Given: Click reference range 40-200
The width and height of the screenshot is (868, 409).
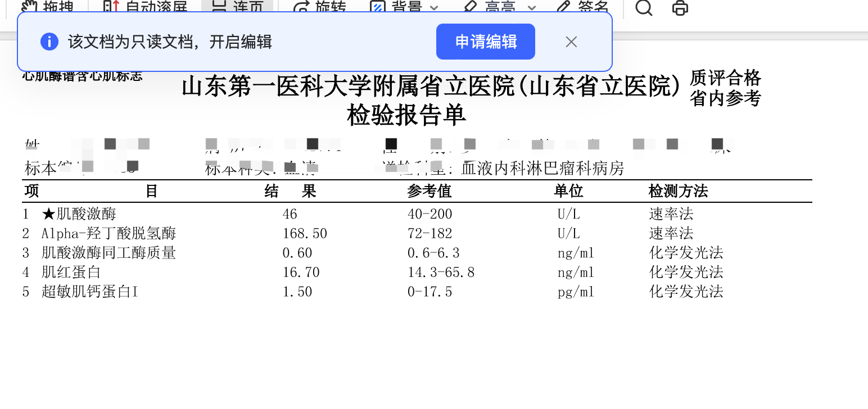Looking at the screenshot, I should point(430,214).
